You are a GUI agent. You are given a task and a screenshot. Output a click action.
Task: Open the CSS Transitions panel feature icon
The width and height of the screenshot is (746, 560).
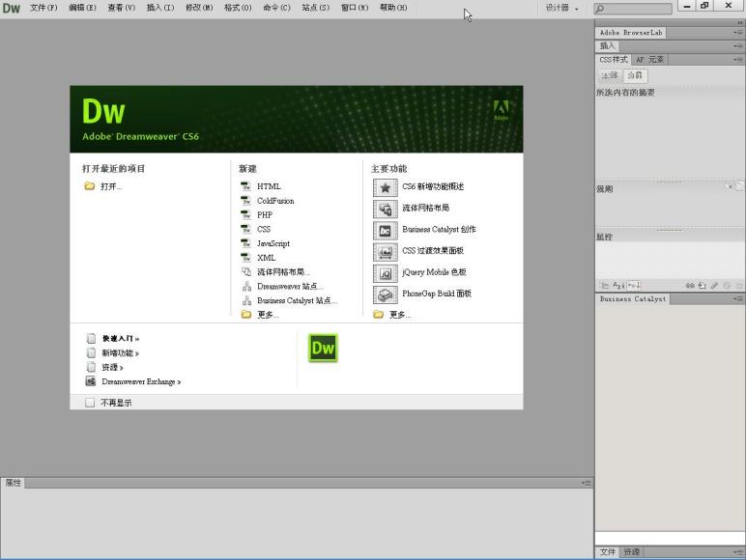385,252
